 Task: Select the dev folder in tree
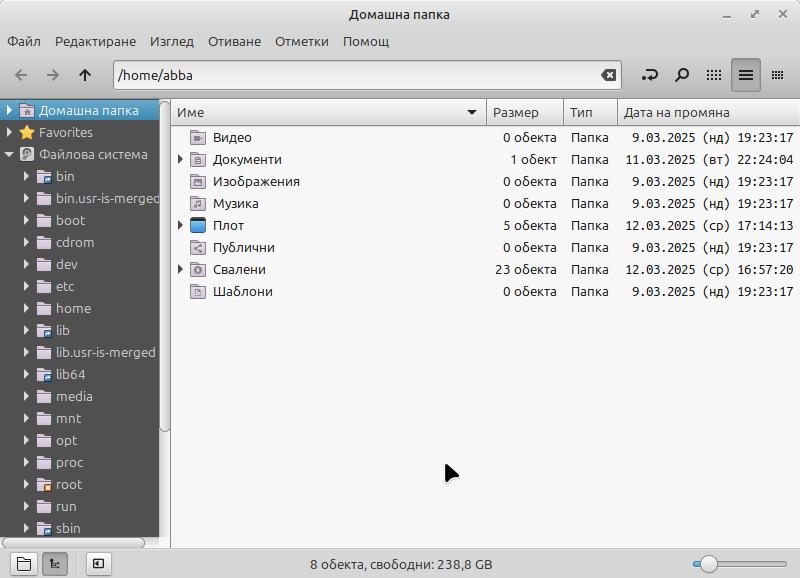[x=66, y=264]
